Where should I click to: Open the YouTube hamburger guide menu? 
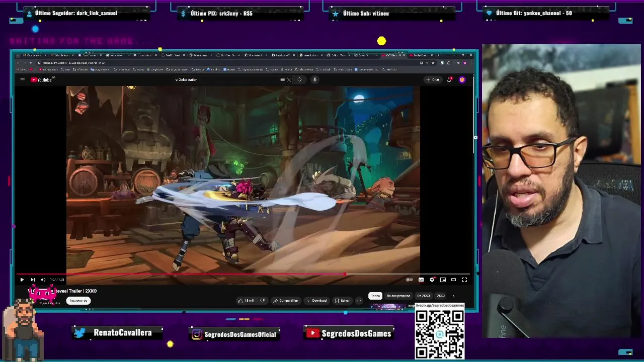(22, 79)
